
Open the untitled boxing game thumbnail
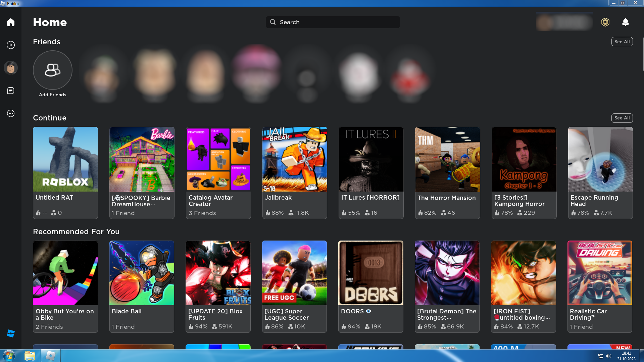click(x=524, y=273)
